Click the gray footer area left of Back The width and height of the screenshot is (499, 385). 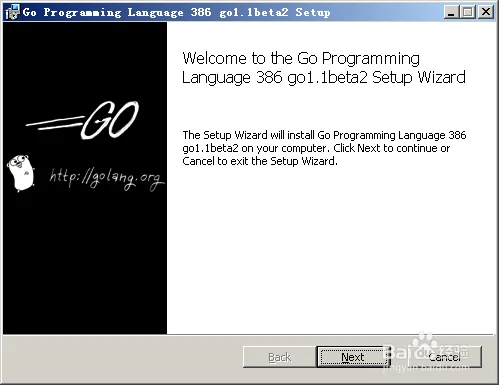pyautogui.click(x=123, y=358)
